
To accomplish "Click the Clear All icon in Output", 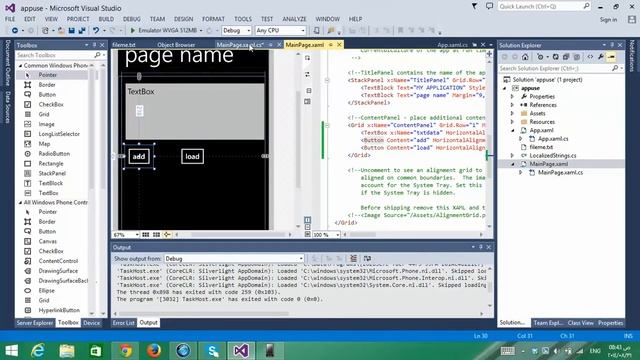I will 353,258.
